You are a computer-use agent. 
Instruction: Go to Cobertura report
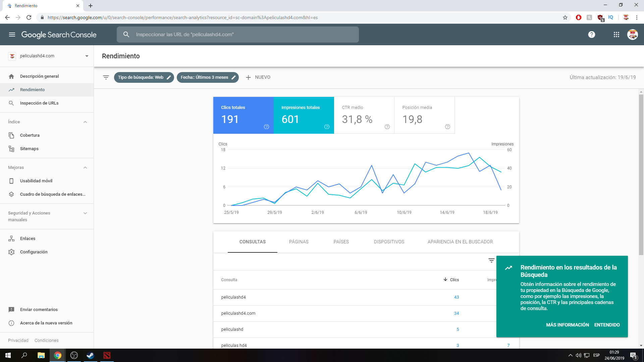point(47,135)
